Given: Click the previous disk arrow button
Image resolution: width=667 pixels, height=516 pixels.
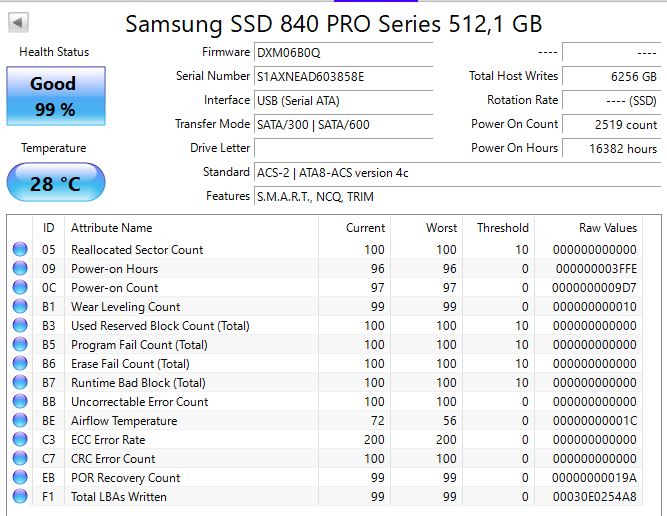Looking at the screenshot, I should pyautogui.click(x=19, y=22).
